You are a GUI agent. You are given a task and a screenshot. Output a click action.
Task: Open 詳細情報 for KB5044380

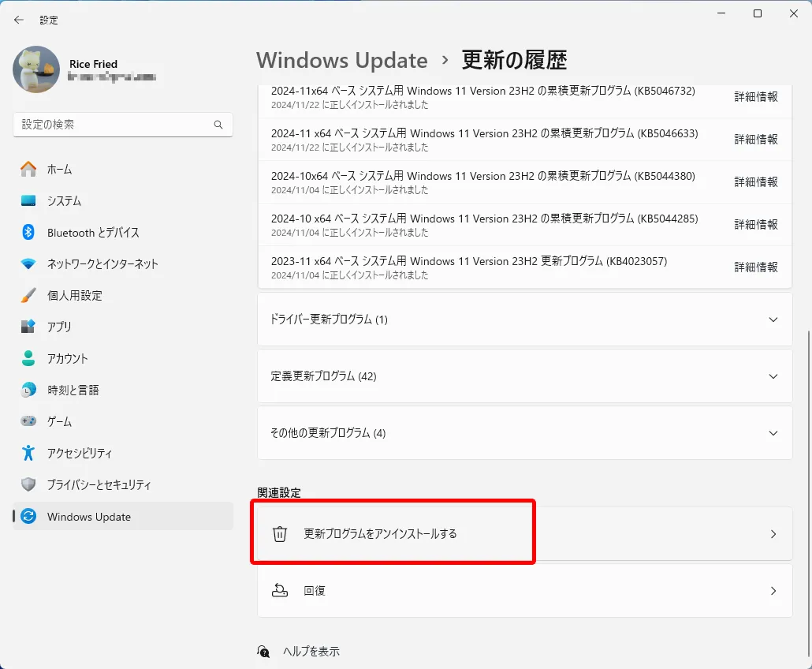756,181
